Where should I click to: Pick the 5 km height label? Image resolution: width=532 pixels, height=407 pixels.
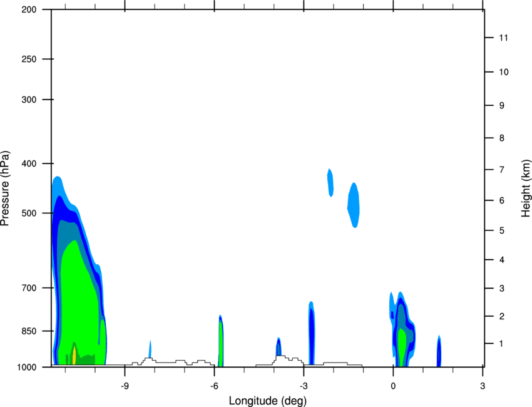tap(502, 230)
